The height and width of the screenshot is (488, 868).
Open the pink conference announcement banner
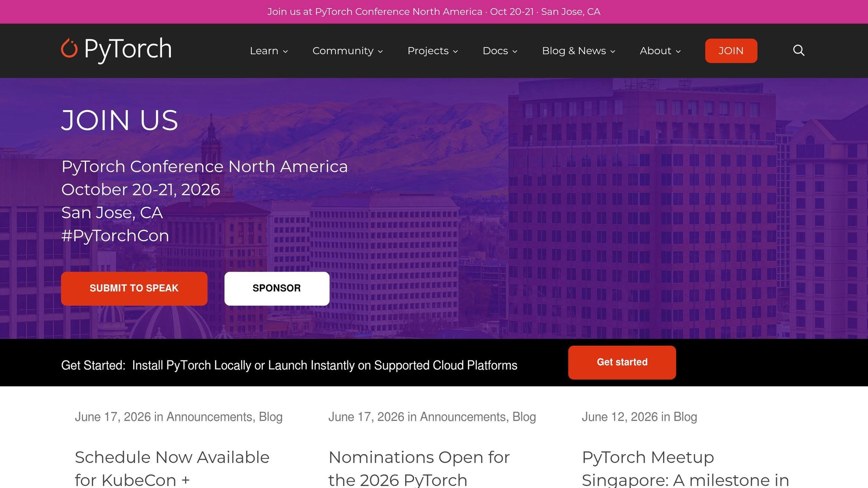[434, 12]
